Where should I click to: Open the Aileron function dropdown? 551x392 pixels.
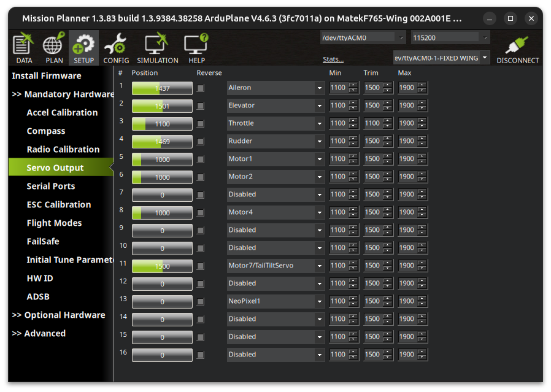point(275,88)
